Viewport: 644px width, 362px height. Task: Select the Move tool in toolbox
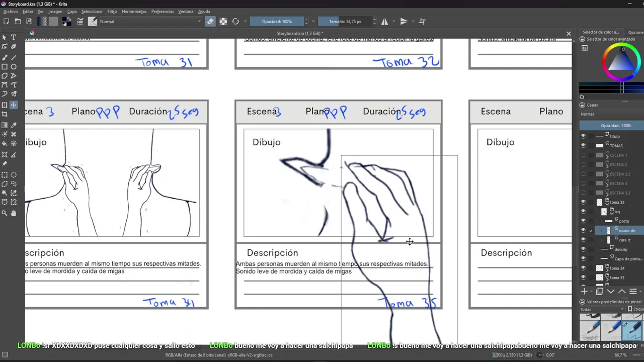(x=14, y=105)
